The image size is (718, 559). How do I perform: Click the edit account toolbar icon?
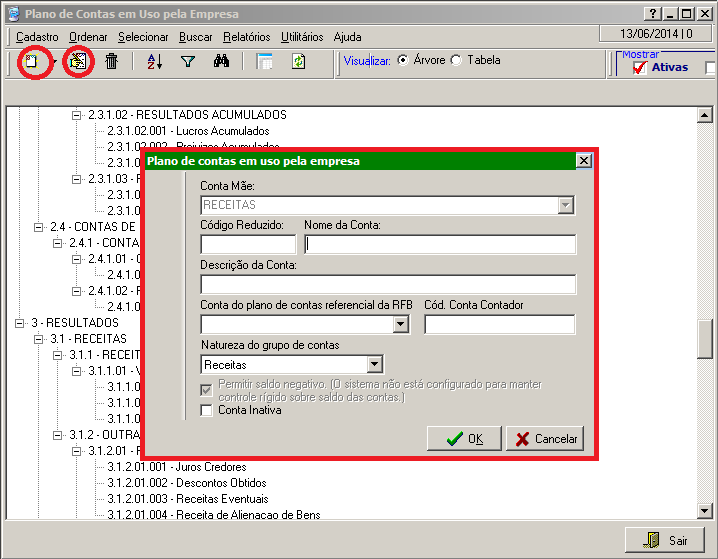77,62
